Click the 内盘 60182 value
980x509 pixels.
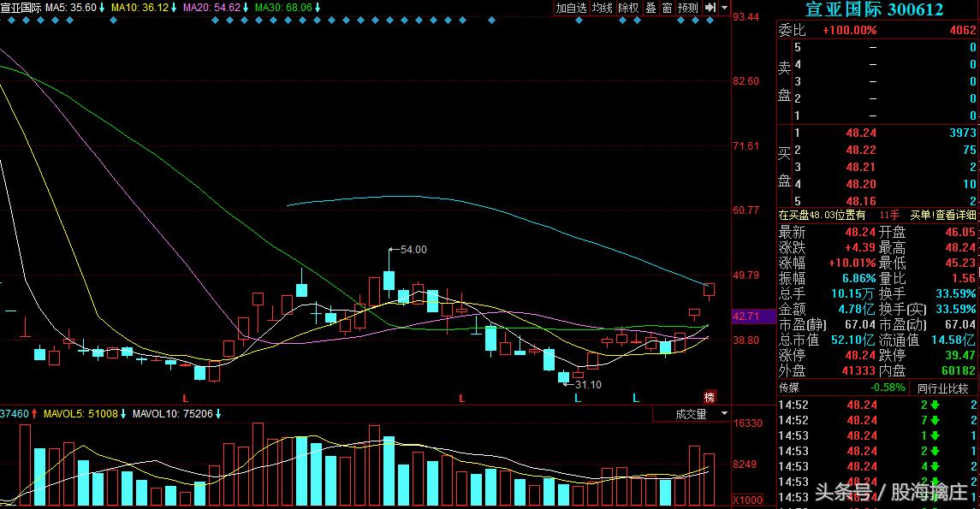pos(958,370)
